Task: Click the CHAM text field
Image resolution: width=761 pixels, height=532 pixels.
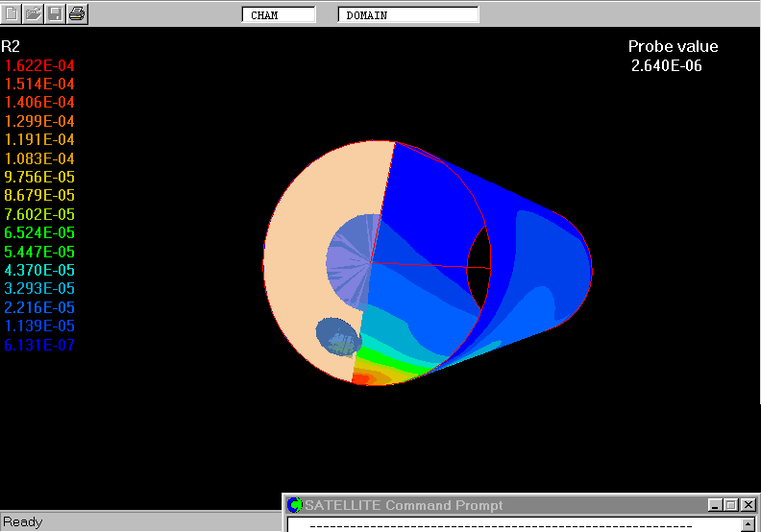Action: point(278,15)
